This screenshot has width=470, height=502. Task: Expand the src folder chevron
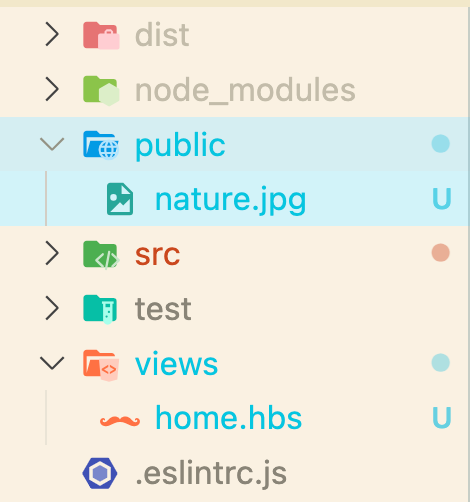[52, 253]
